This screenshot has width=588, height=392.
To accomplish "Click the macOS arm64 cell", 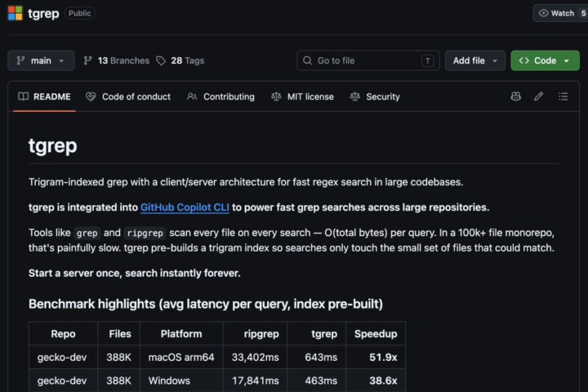I will 181,357.
